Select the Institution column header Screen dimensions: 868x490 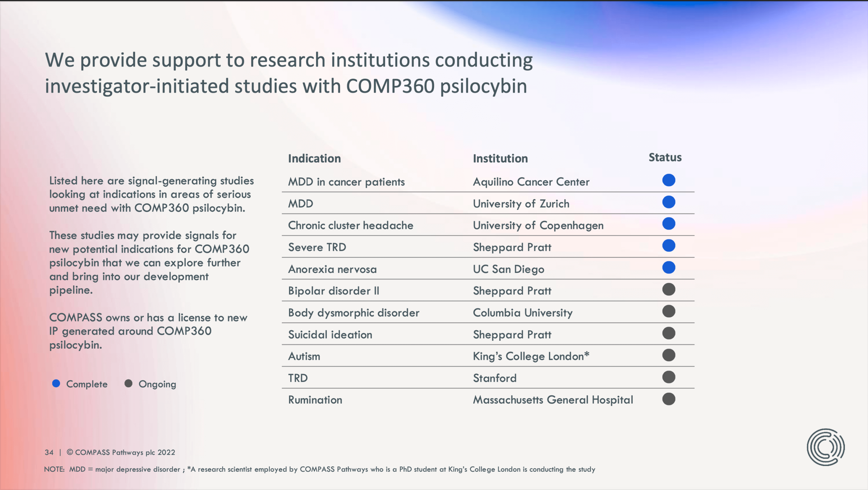500,158
